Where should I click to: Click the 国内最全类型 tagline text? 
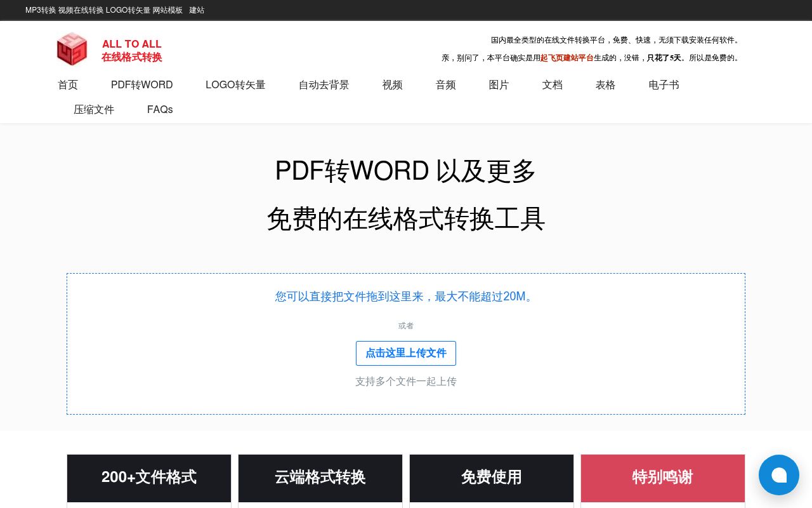tap(616, 40)
